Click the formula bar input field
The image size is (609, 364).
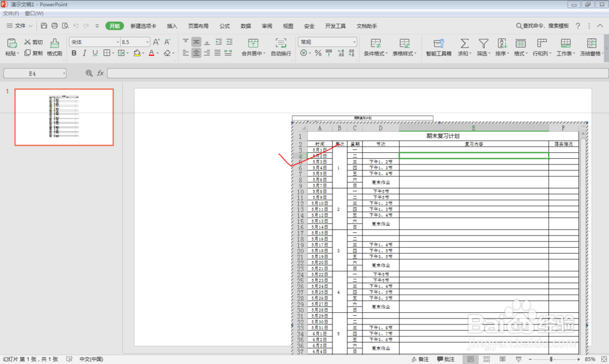pos(357,73)
